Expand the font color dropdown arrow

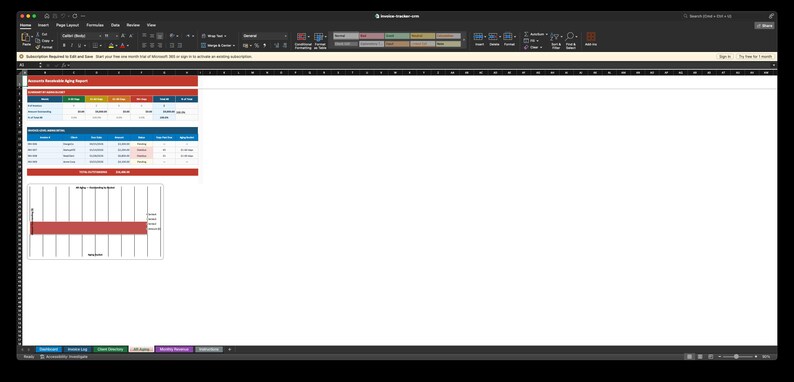tap(128, 46)
